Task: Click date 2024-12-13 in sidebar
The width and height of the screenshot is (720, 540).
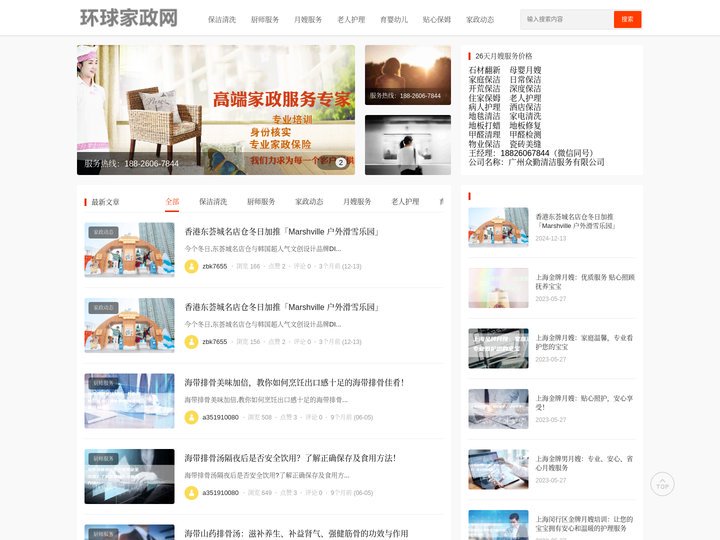Action: (551, 238)
